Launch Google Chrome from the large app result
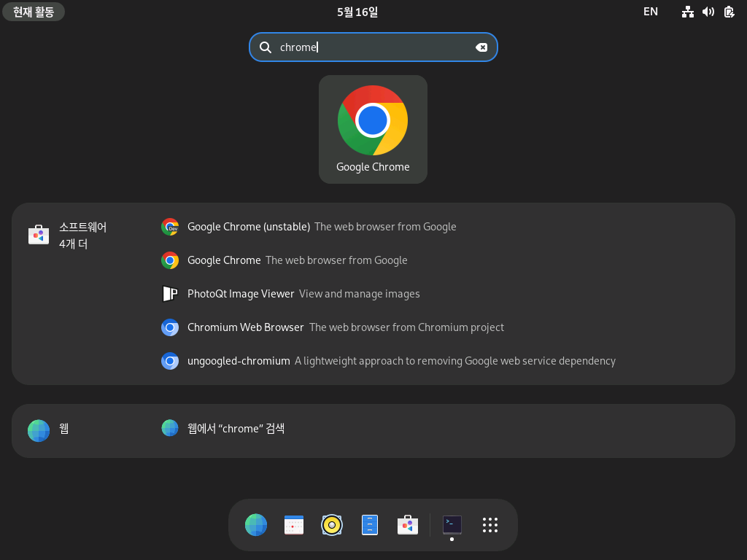 tap(373, 129)
